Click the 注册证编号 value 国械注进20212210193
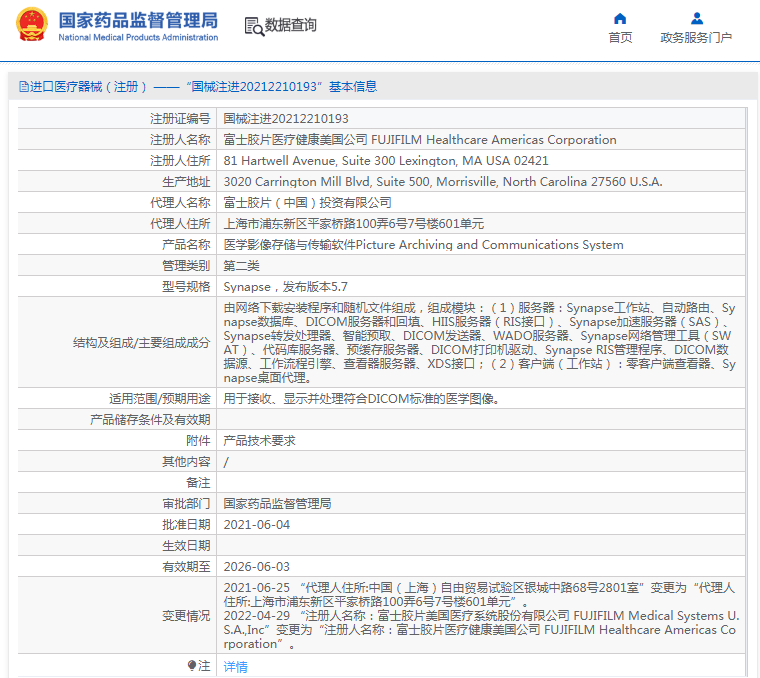 click(286, 119)
